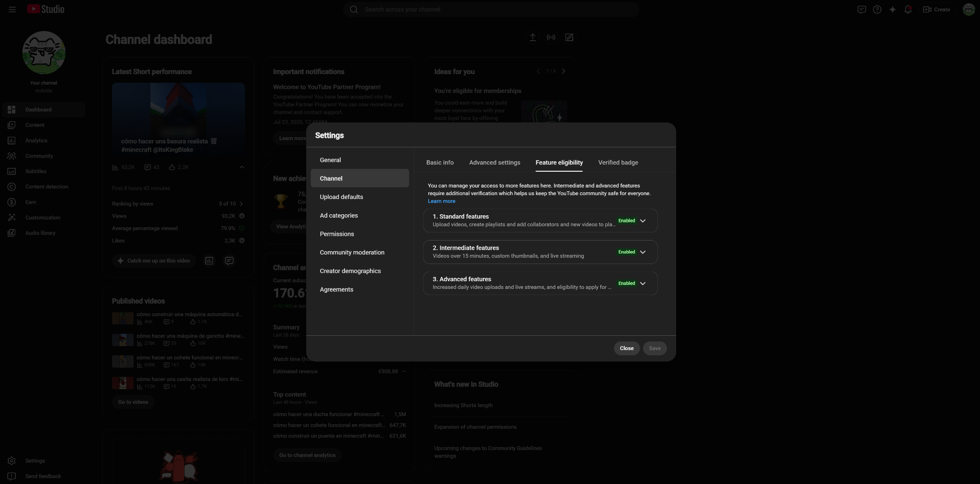Open the Help question mark icon

(877, 10)
